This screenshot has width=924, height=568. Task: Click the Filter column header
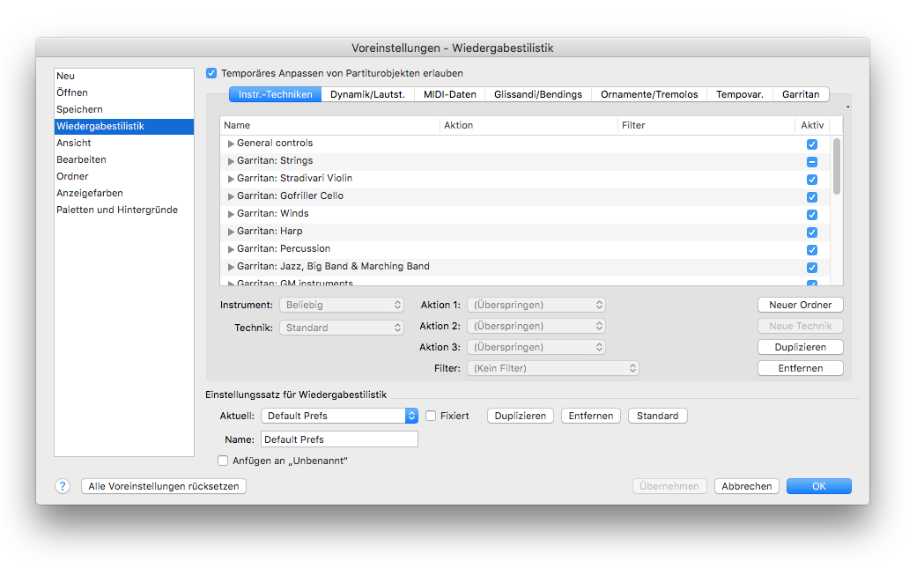[x=706, y=126]
